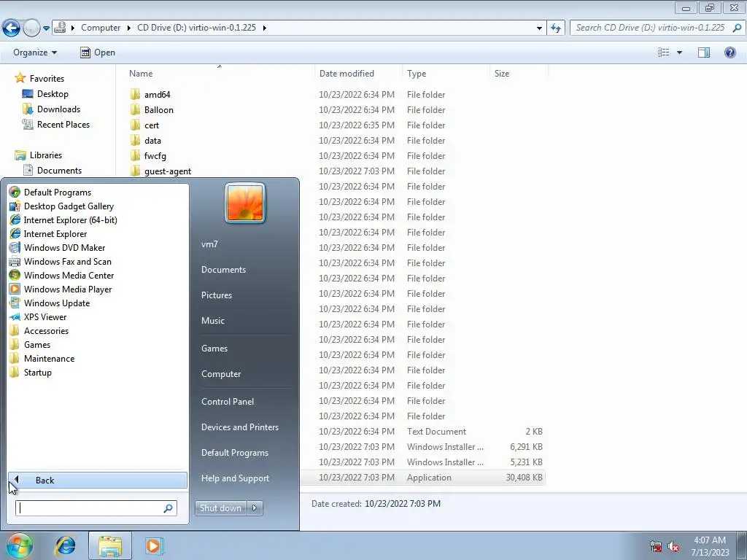
Task: Click the Windows Start orb
Action: [19, 545]
